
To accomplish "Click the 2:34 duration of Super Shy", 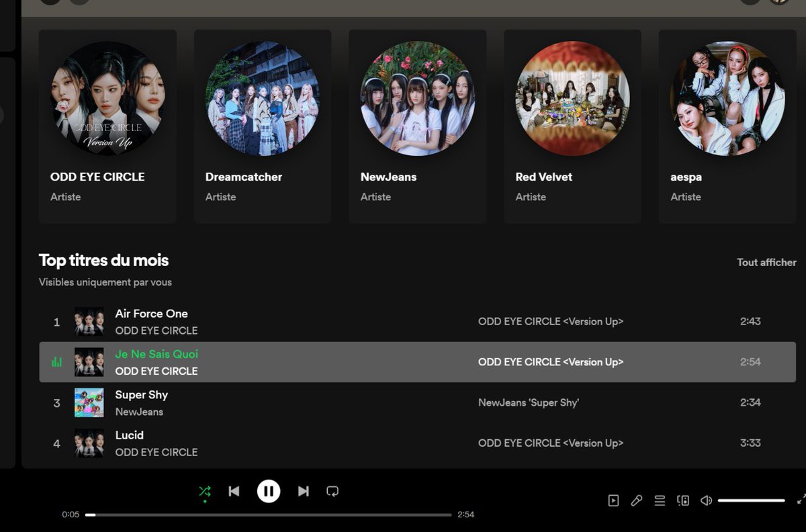I will [x=750, y=402].
